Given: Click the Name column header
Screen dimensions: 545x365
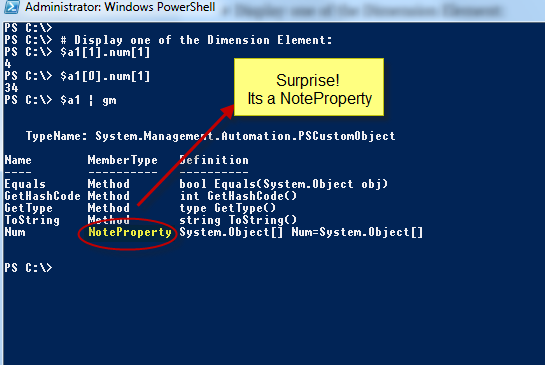Looking at the screenshot, I should [18, 160].
